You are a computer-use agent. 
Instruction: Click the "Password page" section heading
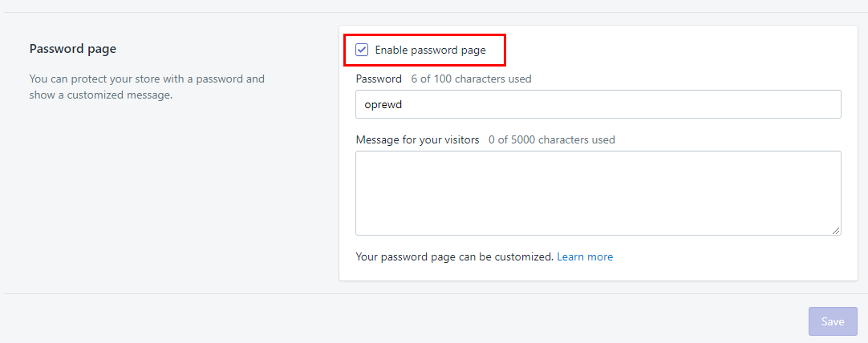click(x=72, y=49)
